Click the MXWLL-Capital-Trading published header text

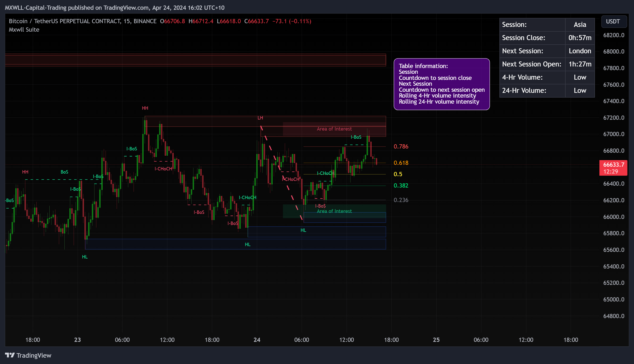tap(115, 8)
